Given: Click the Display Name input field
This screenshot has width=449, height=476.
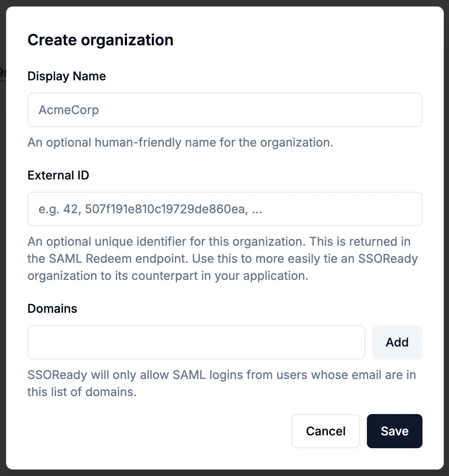Looking at the screenshot, I should [x=224, y=110].
